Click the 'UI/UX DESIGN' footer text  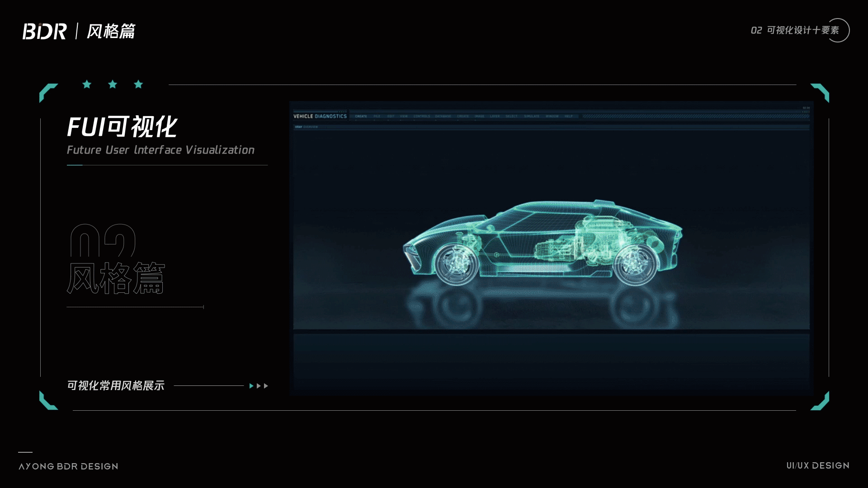[818, 465]
